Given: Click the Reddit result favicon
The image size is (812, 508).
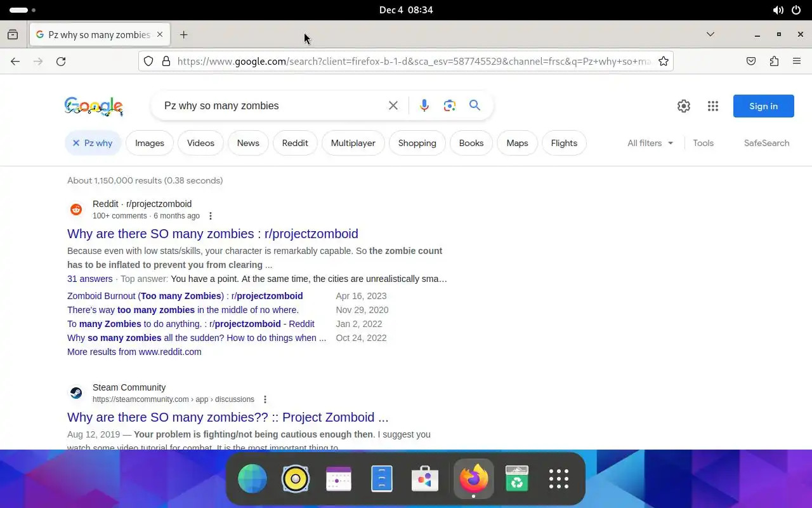Looking at the screenshot, I should [x=76, y=210].
